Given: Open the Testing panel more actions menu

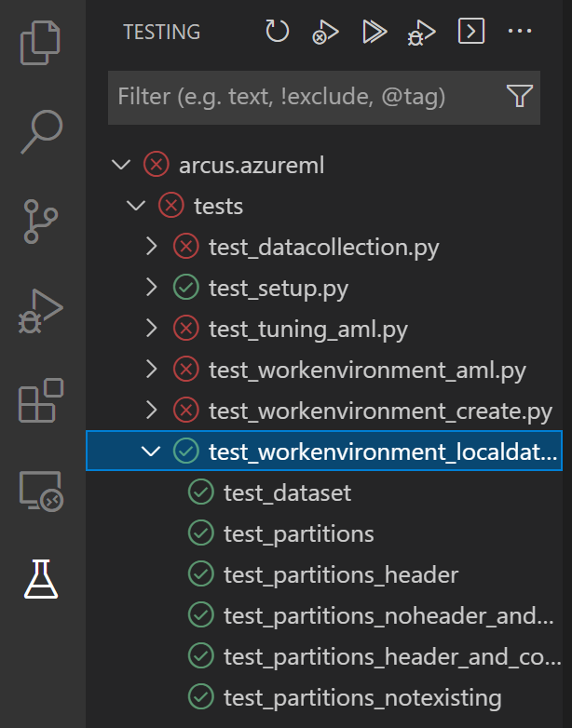Looking at the screenshot, I should (x=519, y=32).
